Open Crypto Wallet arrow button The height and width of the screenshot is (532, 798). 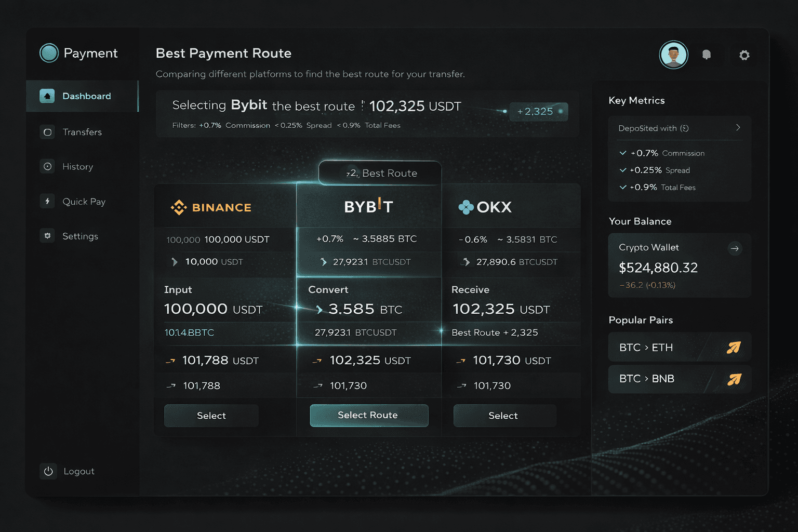tap(735, 248)
